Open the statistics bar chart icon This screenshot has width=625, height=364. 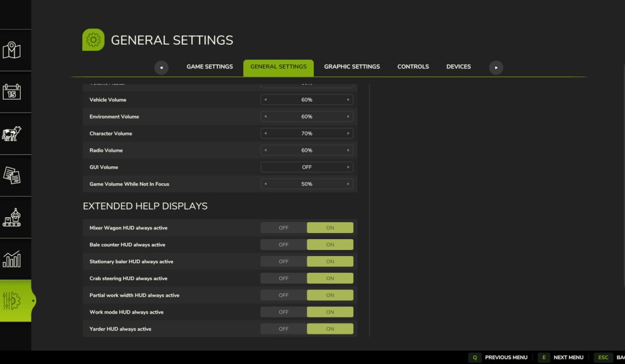pyautogui.click(x=12, y=259)
